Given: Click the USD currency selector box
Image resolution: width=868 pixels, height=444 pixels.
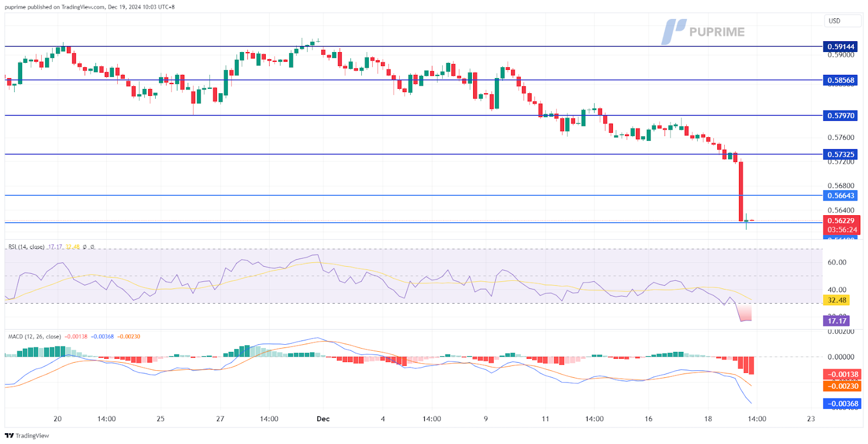Looking at the screenshot, I should [x=843, y=21].
